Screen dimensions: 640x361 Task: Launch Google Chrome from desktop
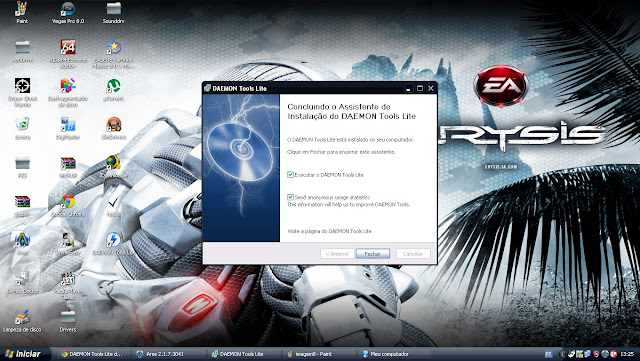click(68, 201)
